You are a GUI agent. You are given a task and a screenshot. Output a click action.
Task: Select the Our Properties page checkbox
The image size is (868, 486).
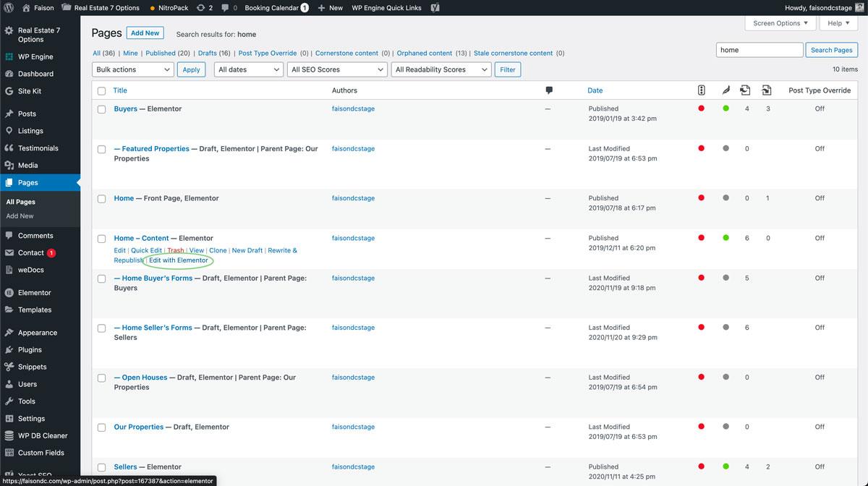[101, 427]
